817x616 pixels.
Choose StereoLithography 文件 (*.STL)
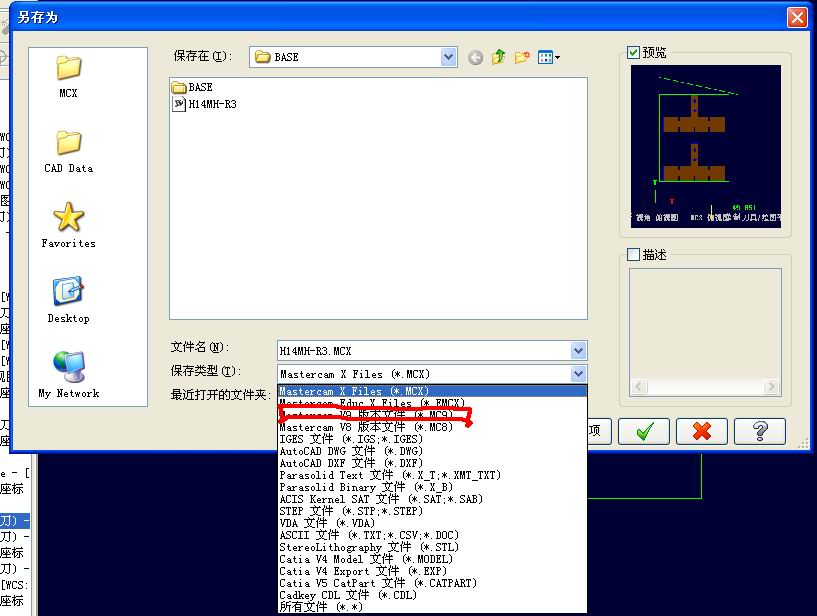coord(432,547)
